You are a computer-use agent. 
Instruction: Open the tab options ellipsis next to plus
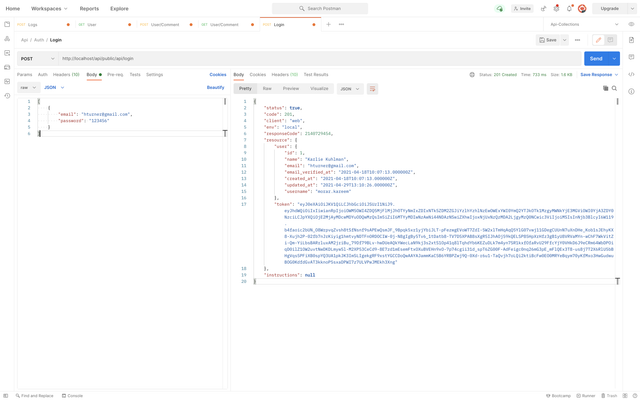tap(341, 24)
